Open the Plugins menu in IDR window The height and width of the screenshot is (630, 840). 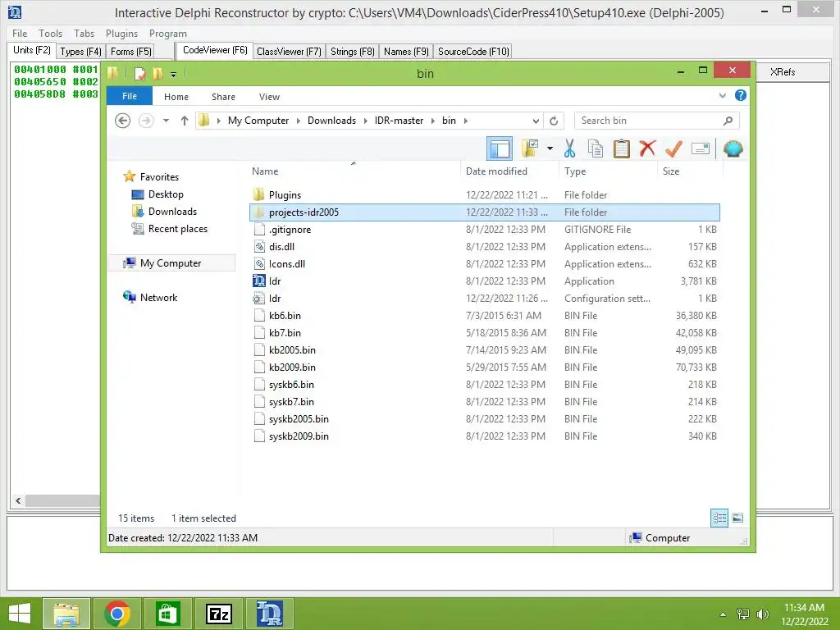point(121,33)
